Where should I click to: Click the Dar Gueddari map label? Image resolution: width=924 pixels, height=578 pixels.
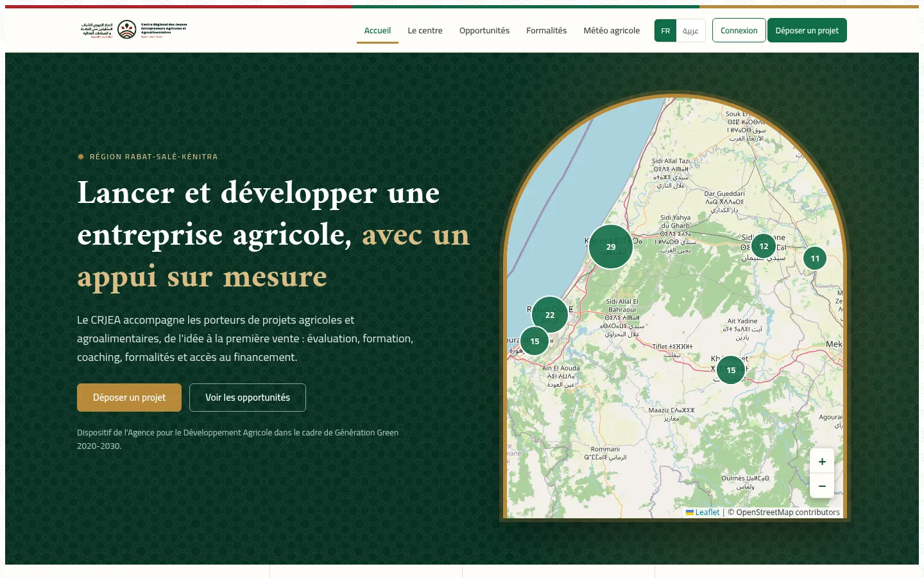(x=724, y=202)
